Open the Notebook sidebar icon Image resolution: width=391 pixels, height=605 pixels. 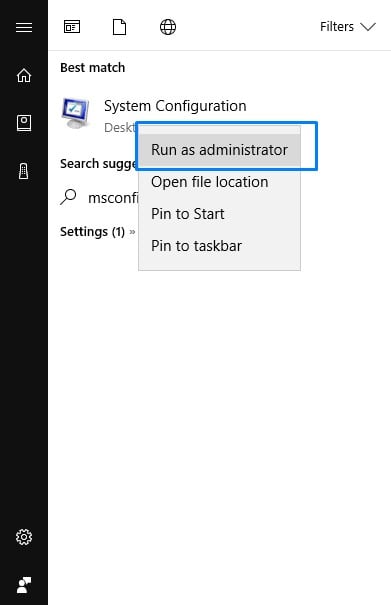(x=24, y=123)
